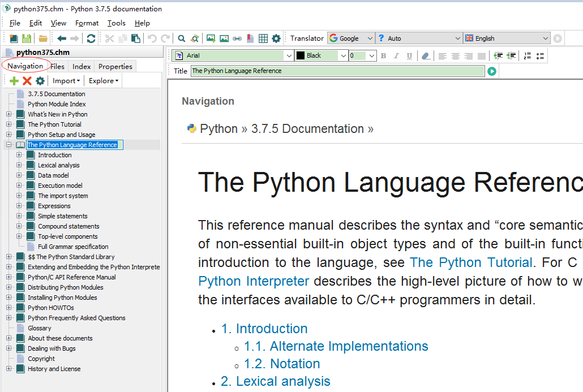
Task: Click the green apply-title arrow button
Action: pyautogui.click(x=492, y=71)
